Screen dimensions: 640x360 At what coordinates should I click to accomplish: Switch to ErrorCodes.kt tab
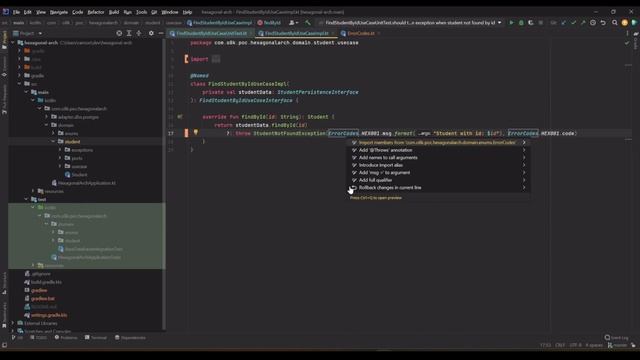click(x=361, y=33)
